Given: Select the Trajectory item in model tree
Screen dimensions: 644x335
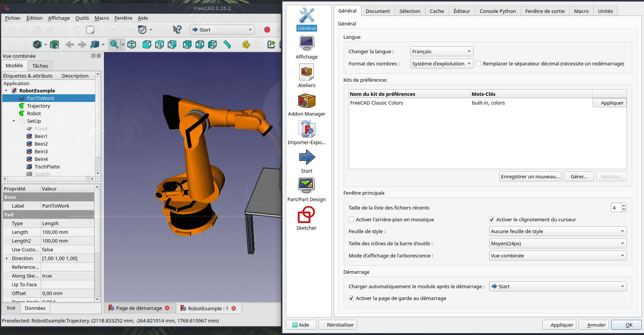Looking at the screenshot, I should click(x=38, y=106).
